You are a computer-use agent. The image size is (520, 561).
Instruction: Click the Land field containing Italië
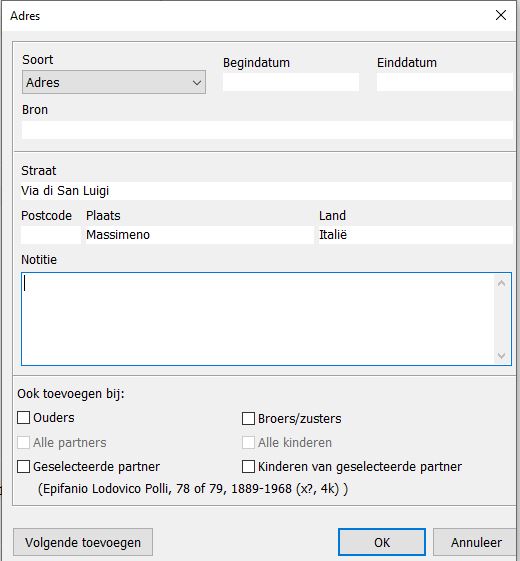point(415,235)
